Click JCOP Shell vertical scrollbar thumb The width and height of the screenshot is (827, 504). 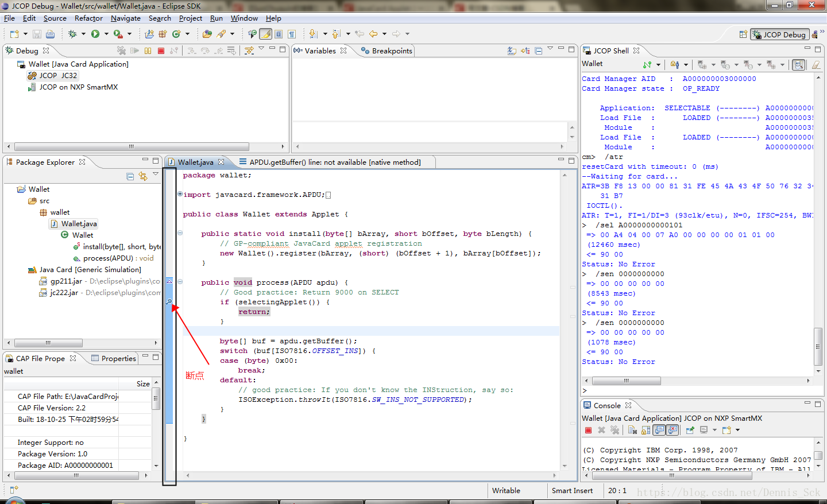pyautogui.click(x=818, y=346)
